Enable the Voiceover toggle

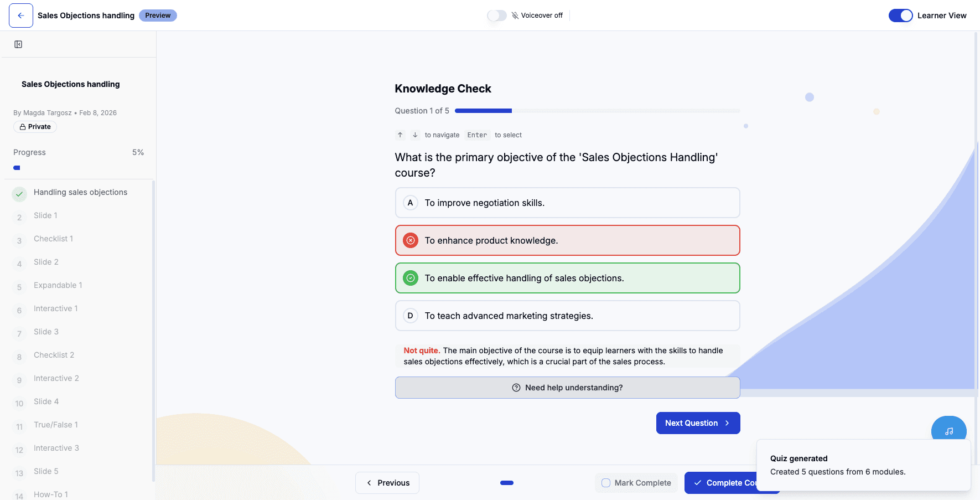(x=497, y=16)
